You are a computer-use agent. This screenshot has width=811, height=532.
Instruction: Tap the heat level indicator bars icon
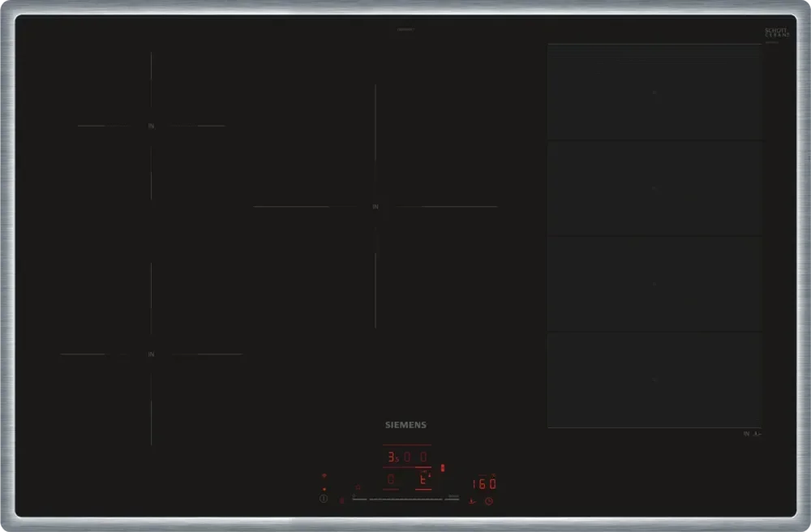[444, 467]
